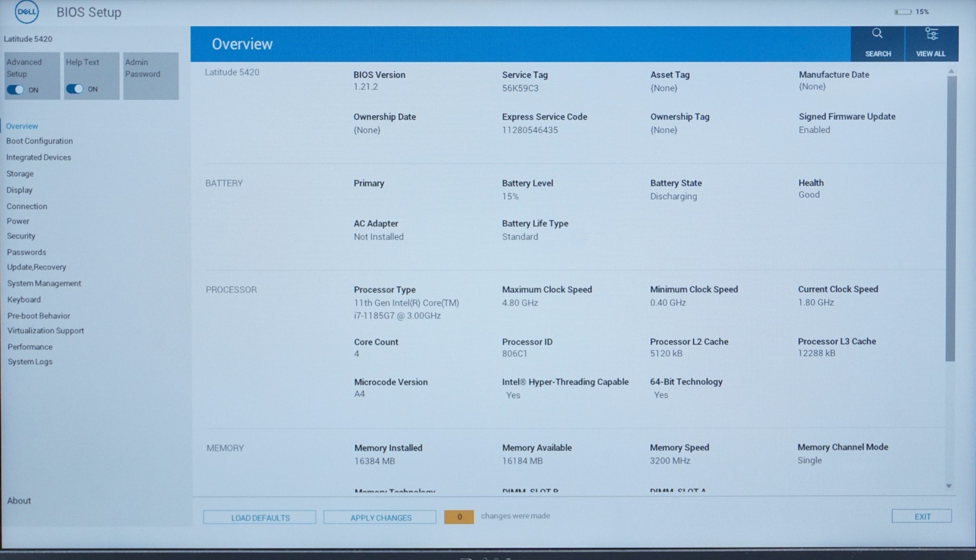Open Connection settings
The image size is (976, 560).
(x=27, y=206)
